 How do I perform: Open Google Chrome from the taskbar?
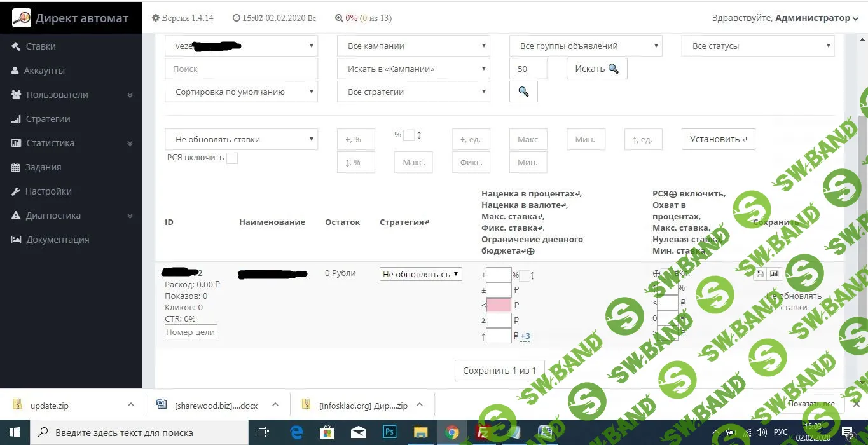coord(452,432)
